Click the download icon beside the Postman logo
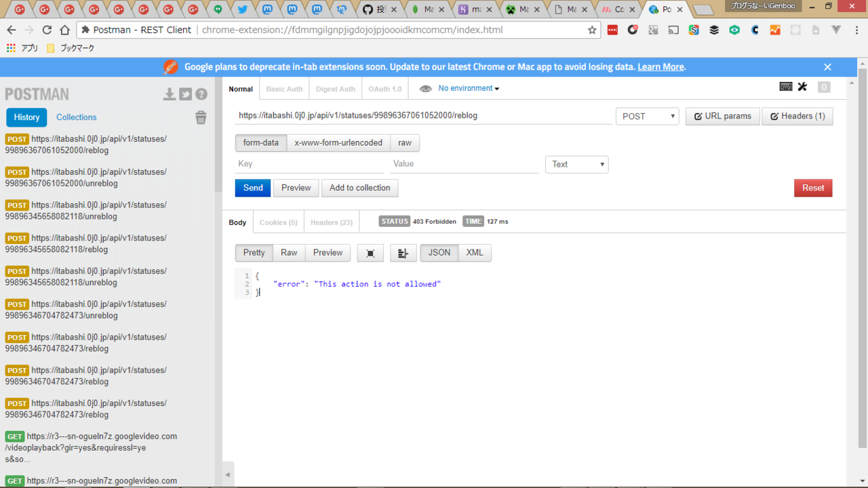Screen dimensions: 868x488 tap(170, 94)
